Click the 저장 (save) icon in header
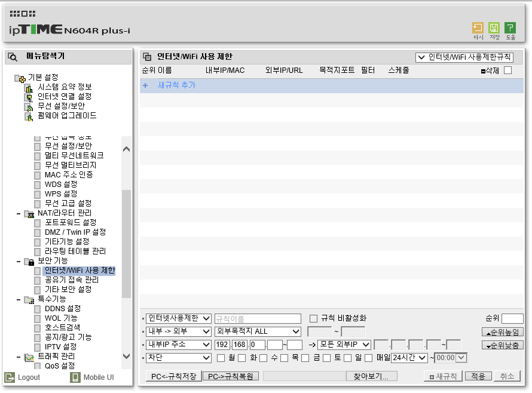Image resolution: width=532 pixels, height=393 pixels. [494, 28]
